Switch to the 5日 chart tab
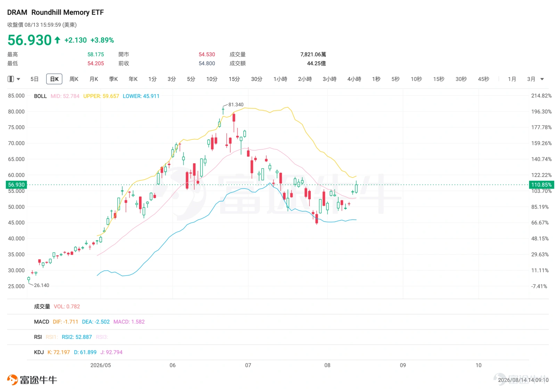The width and height of the screenshot is (556, 392). [34, 79]
